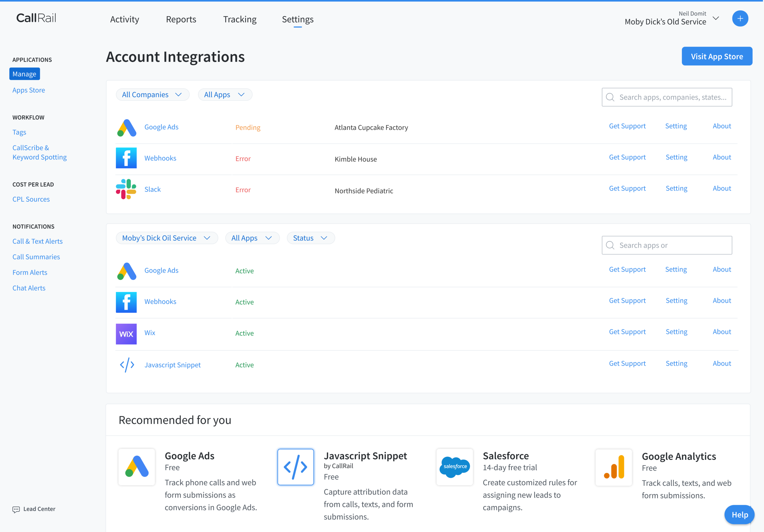Expand the first All Apps filter

tap(225, 94)
